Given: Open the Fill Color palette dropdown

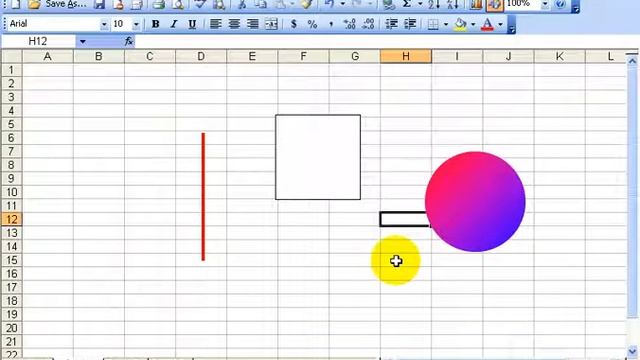Looking at the screenshot, I should click(x=473, y=24).
